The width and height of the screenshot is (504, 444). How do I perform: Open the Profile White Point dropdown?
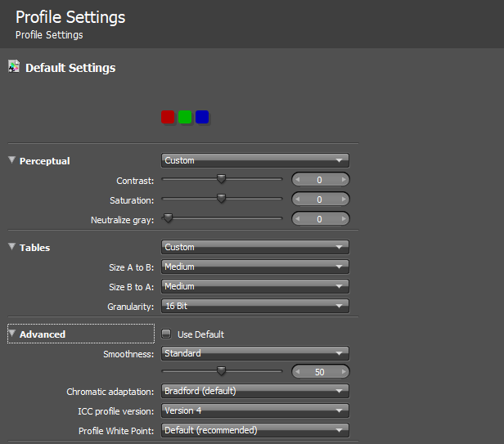(x=255, y=430)
